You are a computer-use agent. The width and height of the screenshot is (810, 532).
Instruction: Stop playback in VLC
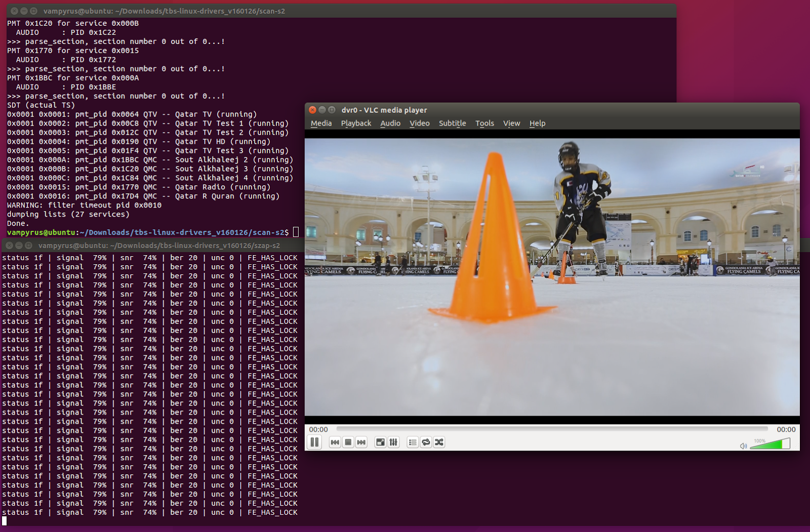click(348, 442)
